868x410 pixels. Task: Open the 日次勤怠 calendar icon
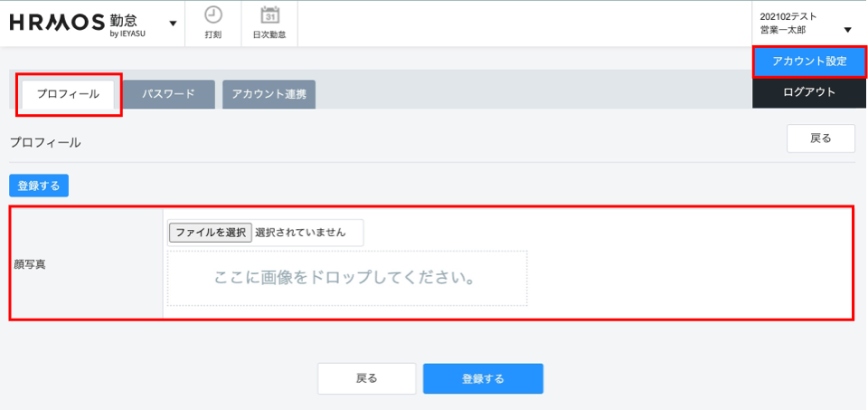click(269, 15)
